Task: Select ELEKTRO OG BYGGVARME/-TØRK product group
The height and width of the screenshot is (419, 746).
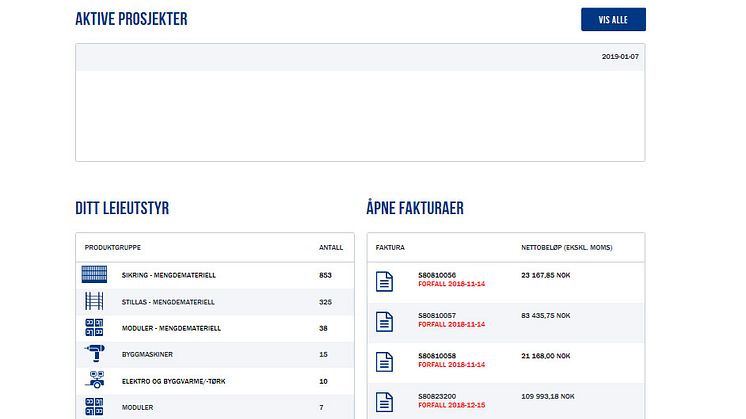Action: [x=174, y=381]
